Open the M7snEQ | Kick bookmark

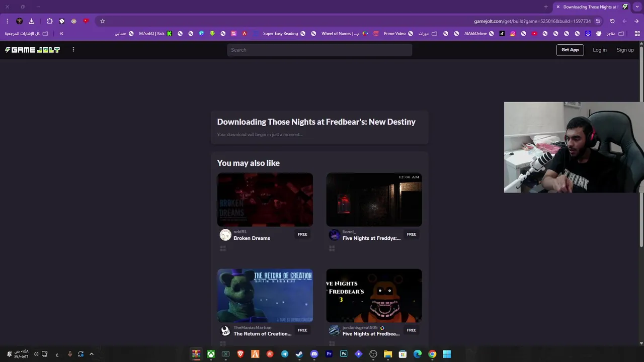click(x=155, y=34)
